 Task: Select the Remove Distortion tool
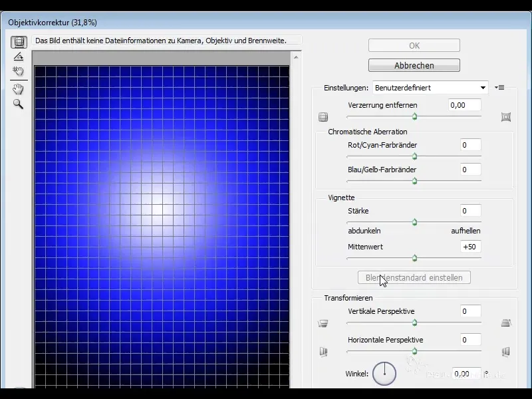pos(19,42)
